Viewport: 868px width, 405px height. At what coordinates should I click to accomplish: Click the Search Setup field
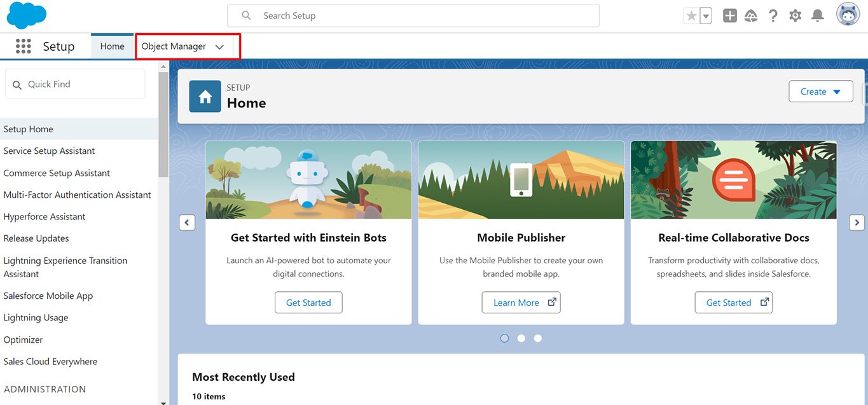(x=413, y=16)
